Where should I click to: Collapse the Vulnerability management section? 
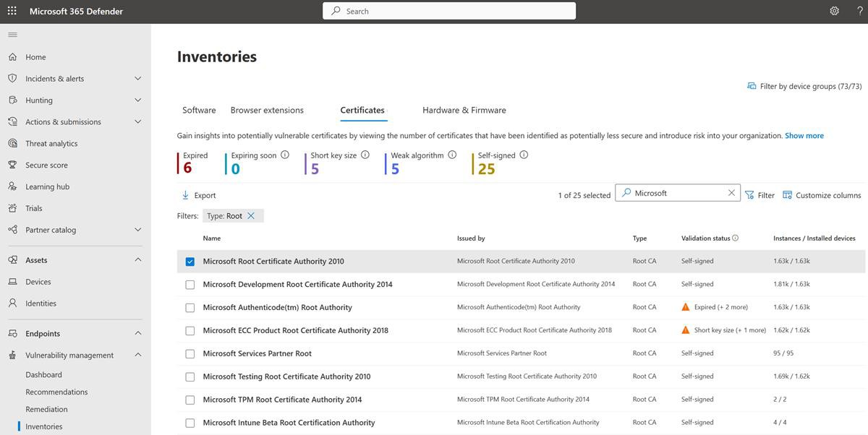(x=137, y=355)
